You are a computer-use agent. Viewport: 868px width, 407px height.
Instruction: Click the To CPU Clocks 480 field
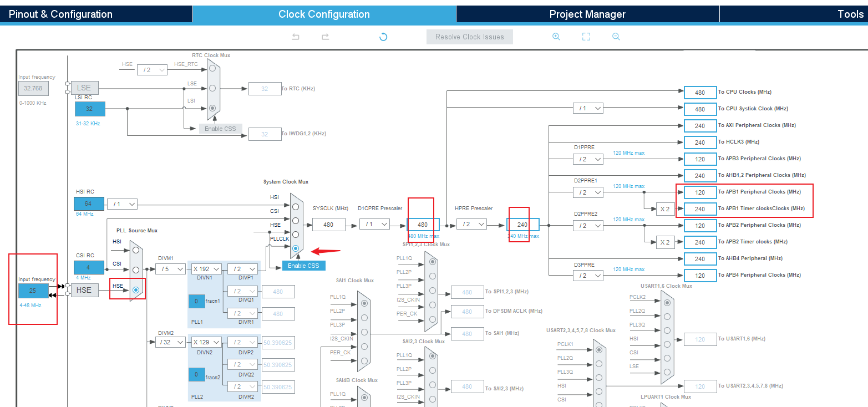pyautogui.click(x=700, y=93)
